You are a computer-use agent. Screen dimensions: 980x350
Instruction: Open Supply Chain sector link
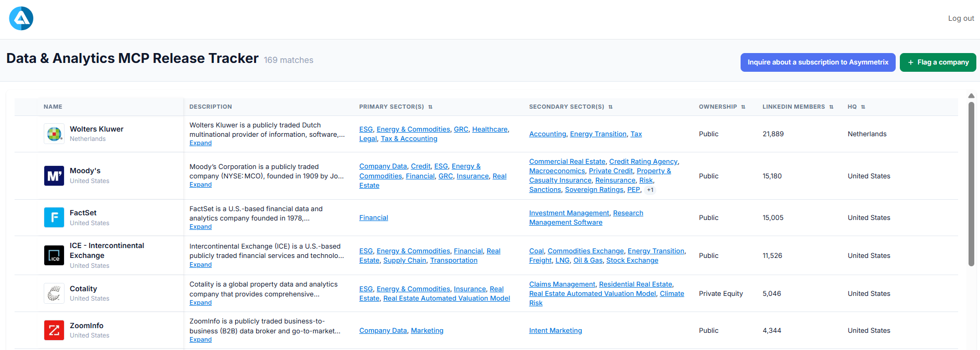(x=405, y=260)
